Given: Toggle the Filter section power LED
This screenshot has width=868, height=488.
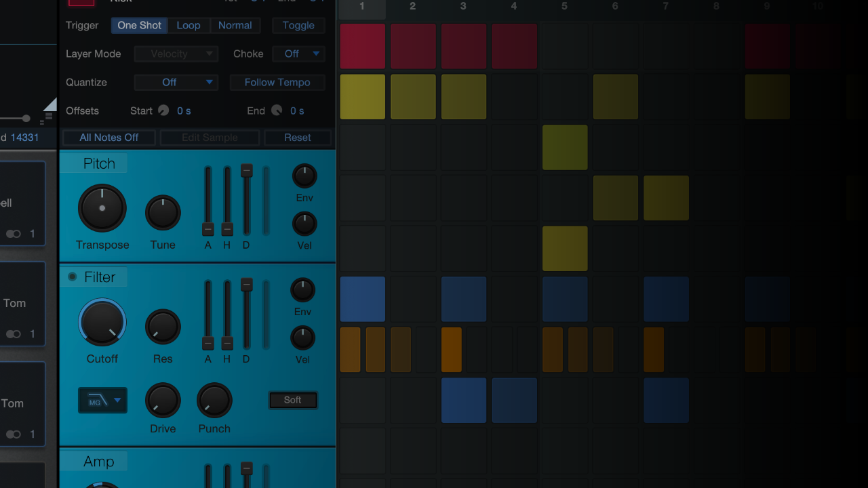Looking at the screenshot, I should (73, 277).
